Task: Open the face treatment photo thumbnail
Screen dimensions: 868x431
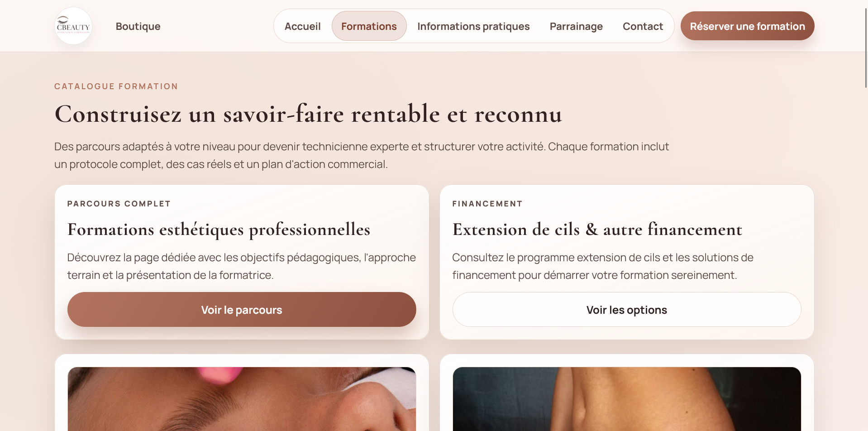Action: 242,399
